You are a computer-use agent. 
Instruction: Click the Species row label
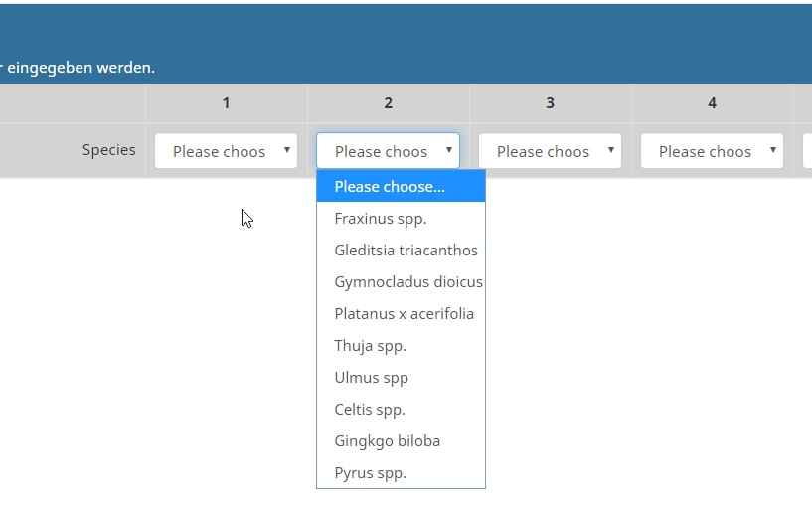point(109,150)
